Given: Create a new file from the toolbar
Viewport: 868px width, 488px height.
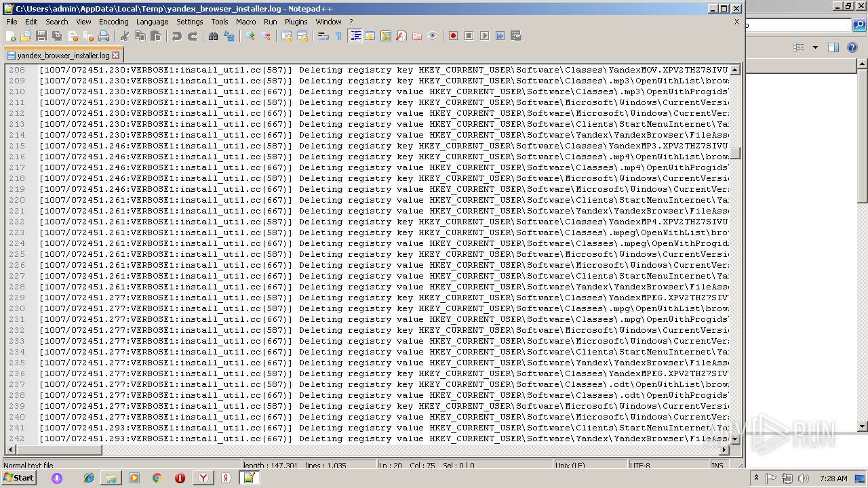Looking at the screenshot, I should tap(11, 36).
